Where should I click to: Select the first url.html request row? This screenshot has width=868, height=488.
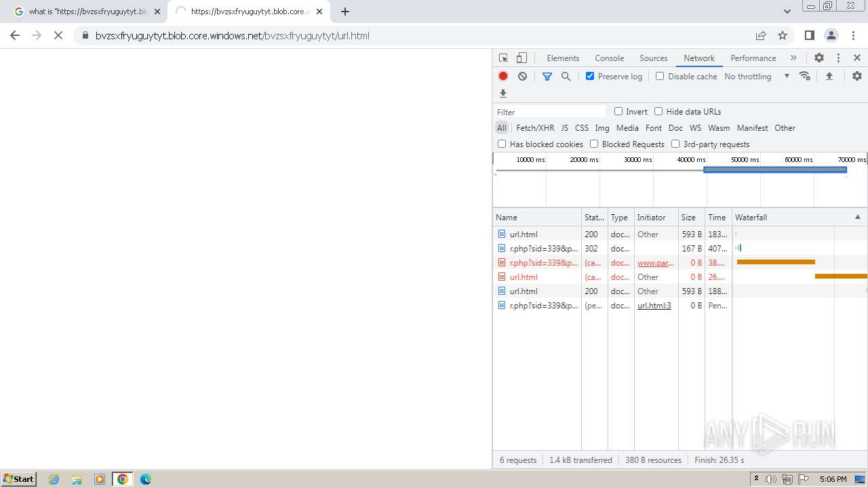pos(680,235)
